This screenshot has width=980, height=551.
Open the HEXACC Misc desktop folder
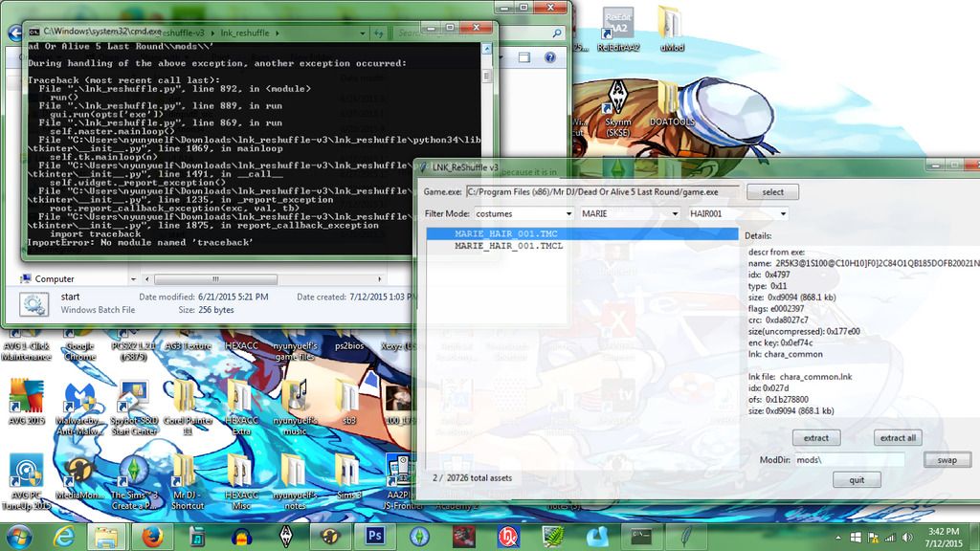pyautogui.click(x=241, y=482)
